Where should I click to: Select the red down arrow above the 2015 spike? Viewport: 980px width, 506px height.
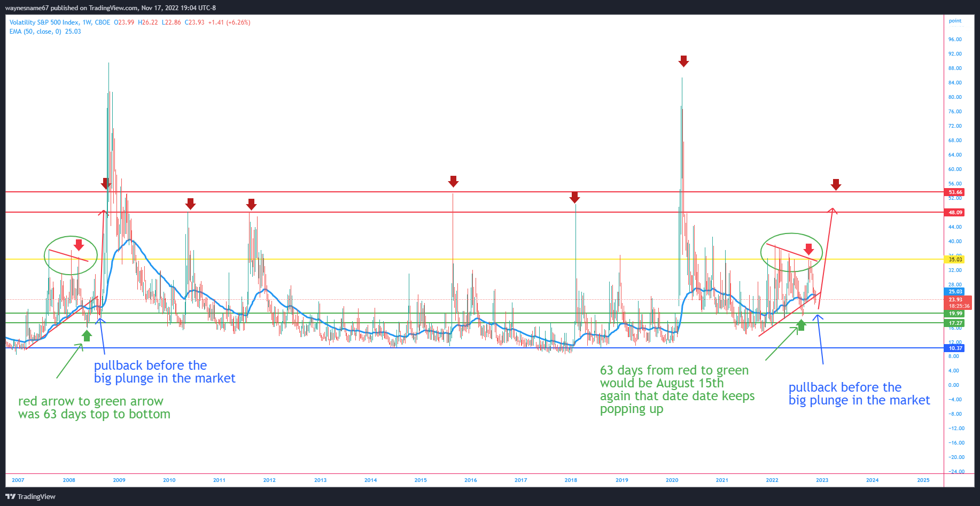(x=453, y=182)
